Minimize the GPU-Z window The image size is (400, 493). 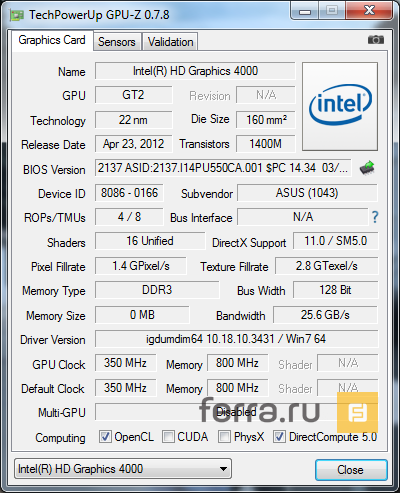click(305, 11)
